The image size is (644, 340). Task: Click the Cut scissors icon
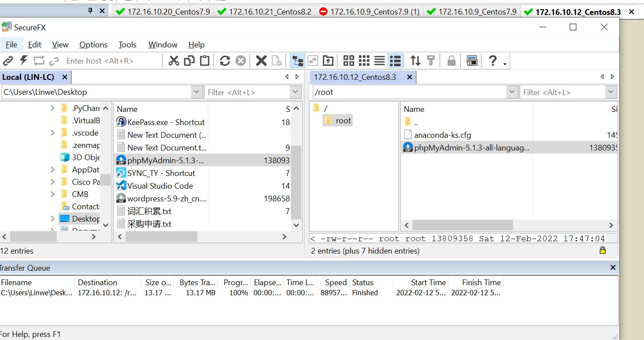174,61
